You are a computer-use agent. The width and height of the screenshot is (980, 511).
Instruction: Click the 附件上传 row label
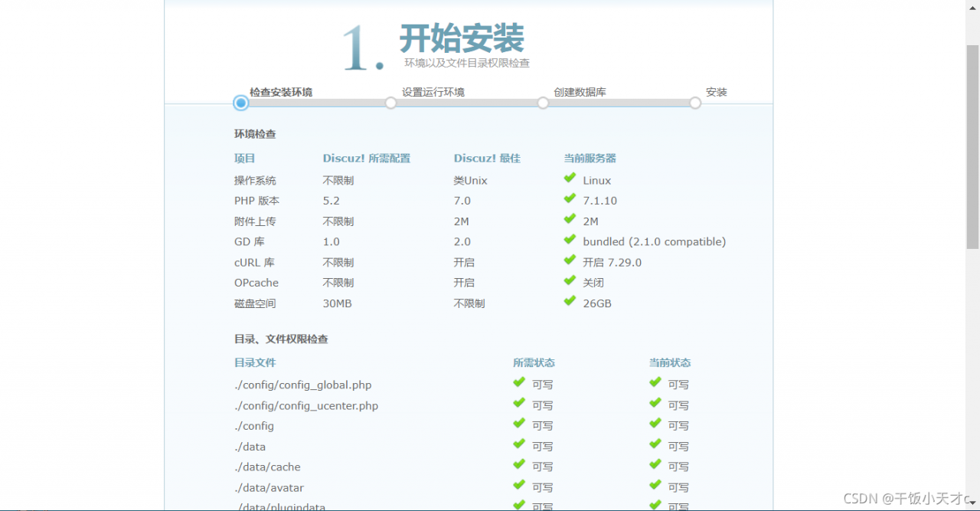click(255, 221)
